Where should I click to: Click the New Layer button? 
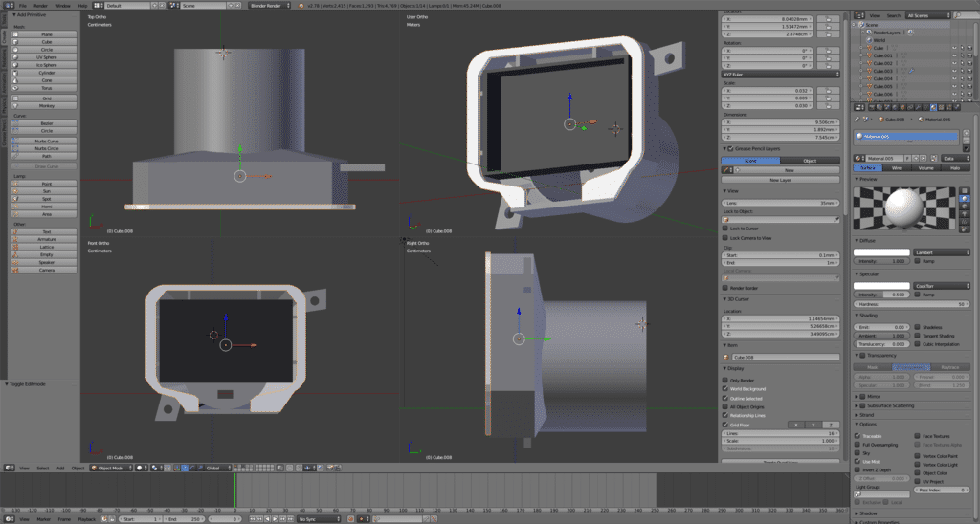(780, 179)
